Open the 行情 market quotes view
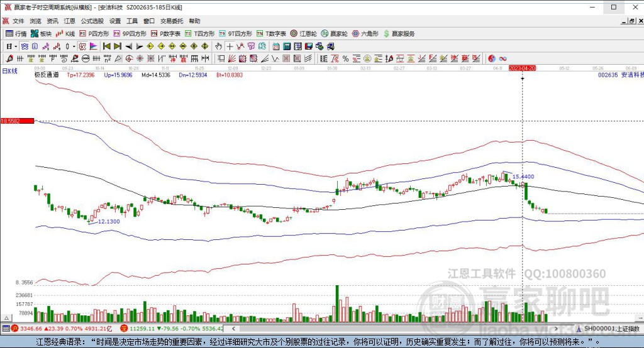 (x=16, y=33)
